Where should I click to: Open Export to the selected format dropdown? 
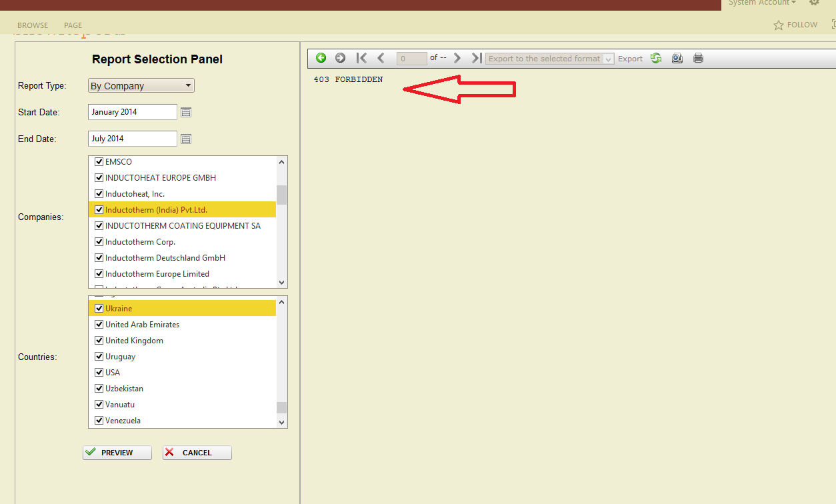(550, 59)
